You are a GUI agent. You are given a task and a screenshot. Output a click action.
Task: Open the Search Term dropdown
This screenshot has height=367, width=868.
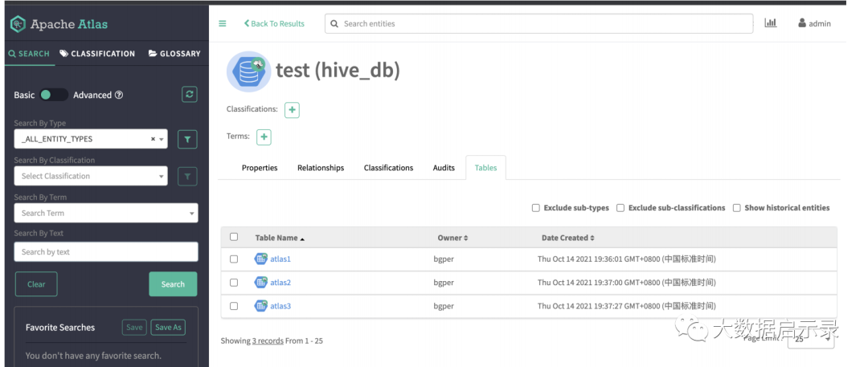point(106,213)
